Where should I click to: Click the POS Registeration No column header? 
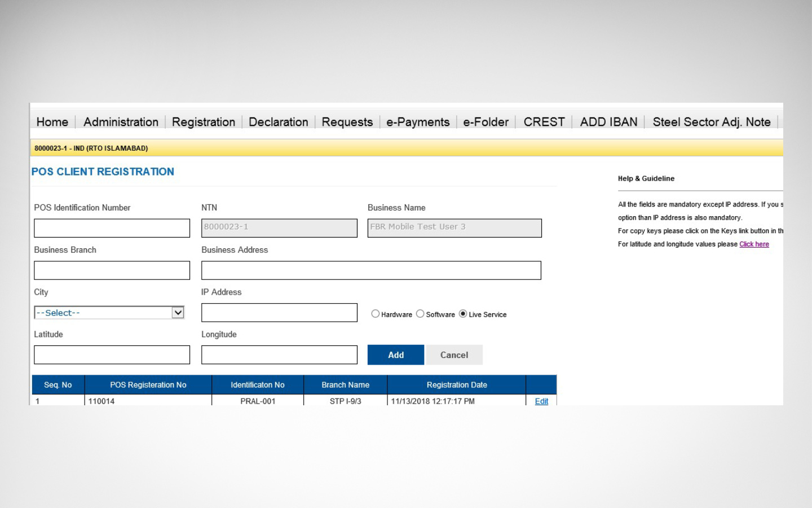coord(148,385)
